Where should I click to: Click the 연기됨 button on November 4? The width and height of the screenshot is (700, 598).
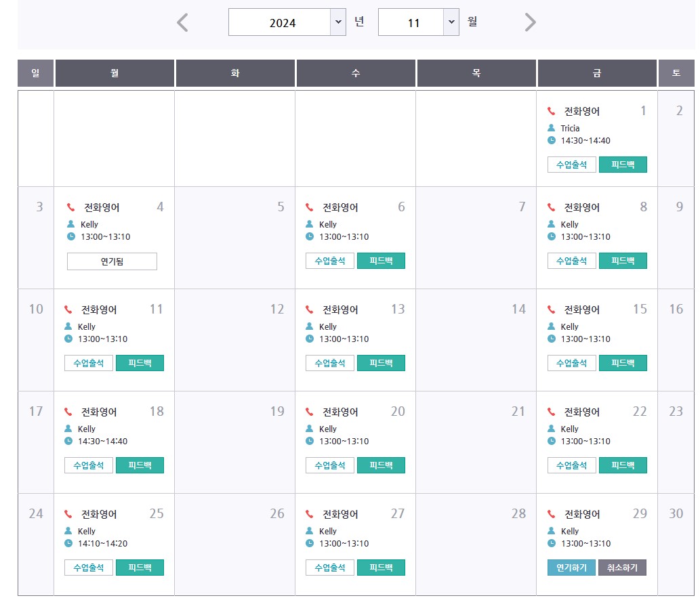point(112,261)
